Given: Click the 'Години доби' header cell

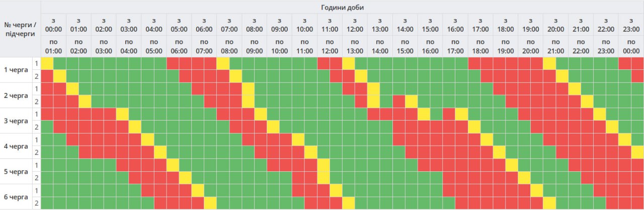Looking at the screenshot, I should coord(342,7).
